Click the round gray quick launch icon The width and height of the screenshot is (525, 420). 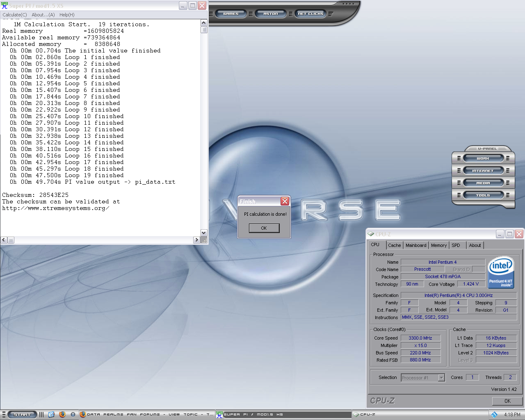pyautogui.click(x=73, y=414)
